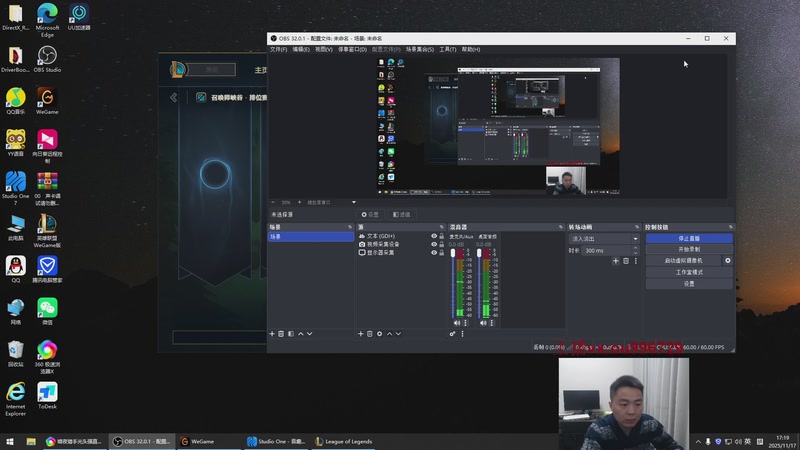
Task: Remove scene transition with trash icon
Action: point(626,261)
